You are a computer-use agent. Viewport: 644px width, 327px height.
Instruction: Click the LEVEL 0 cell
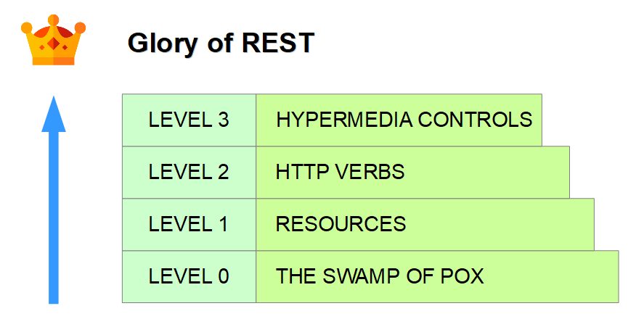click(189, 276)
